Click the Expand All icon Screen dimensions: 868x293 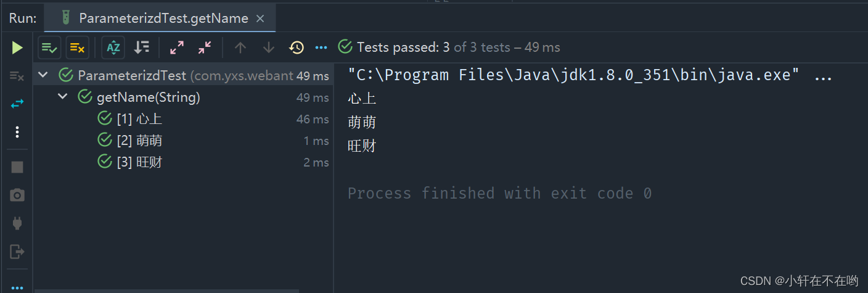177,47
